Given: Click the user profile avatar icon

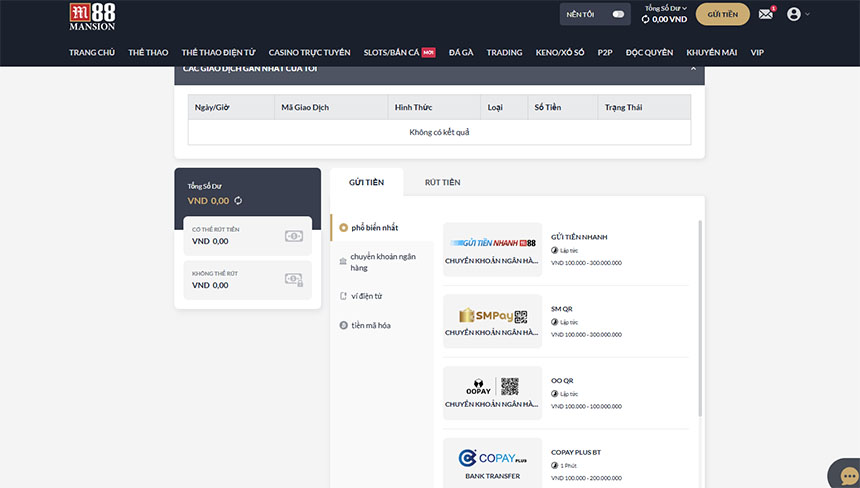Looking at the screenshot, I should point(794,14).
